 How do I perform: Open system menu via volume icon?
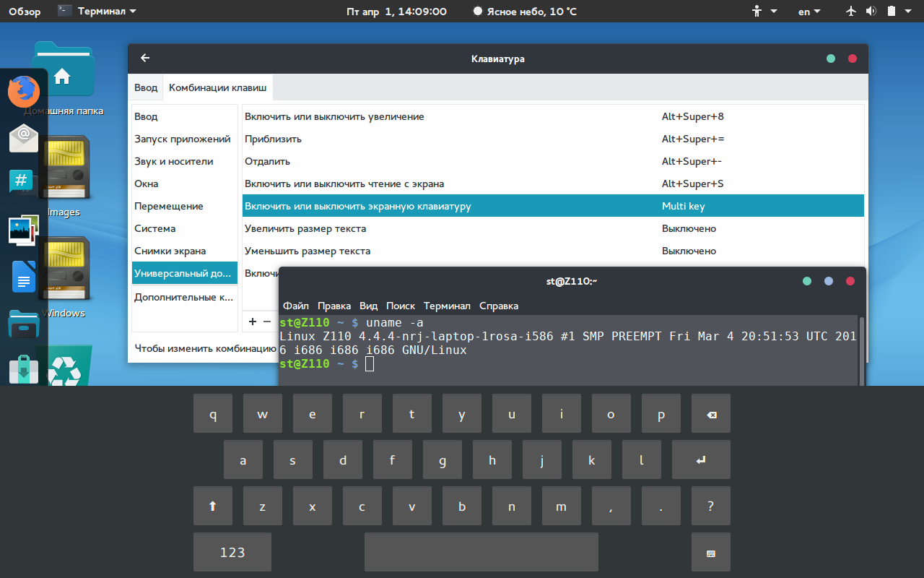pyautogui.click(x=871, y=11)
